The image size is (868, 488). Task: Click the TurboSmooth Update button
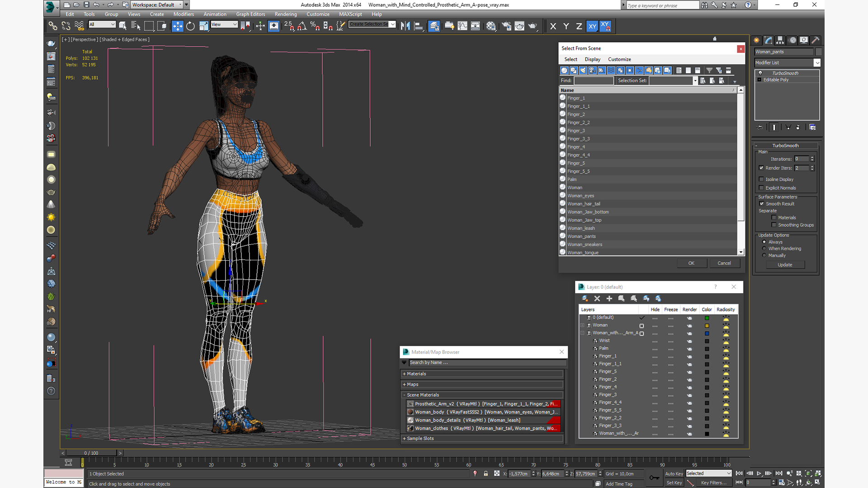click(784, 265)
